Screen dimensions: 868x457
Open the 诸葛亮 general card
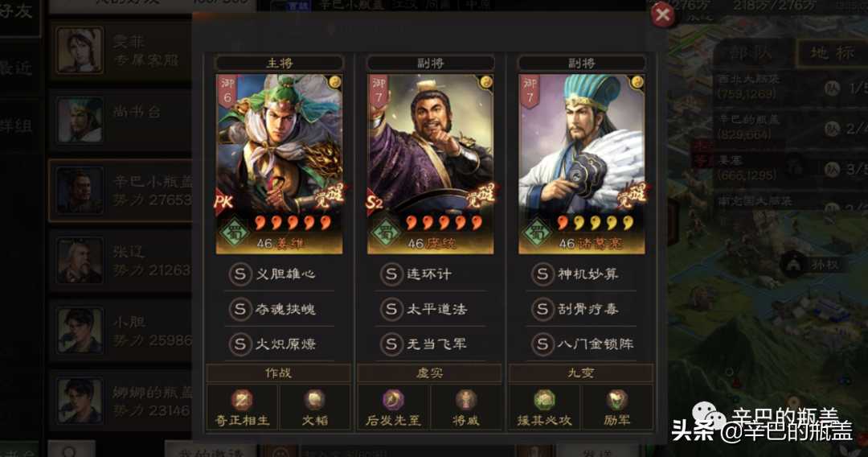582,164
